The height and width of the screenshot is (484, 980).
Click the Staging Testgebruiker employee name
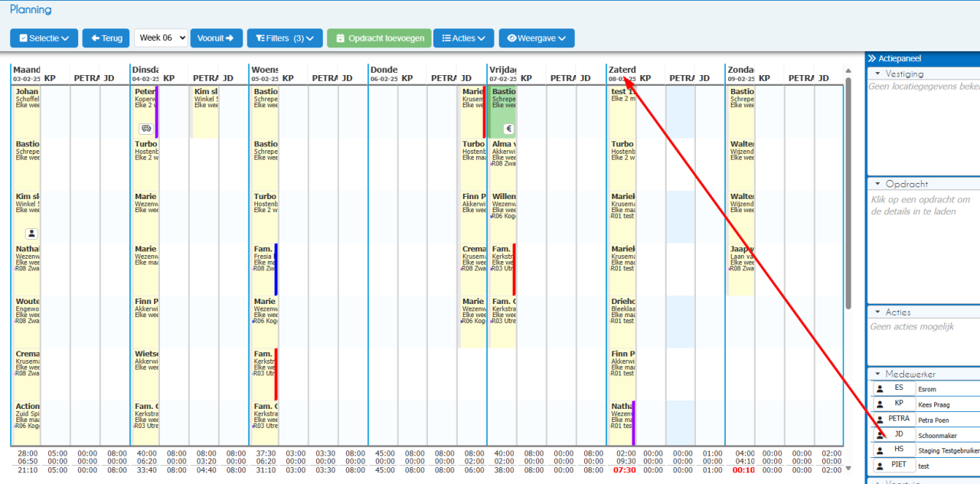click(x=949, y=451)
